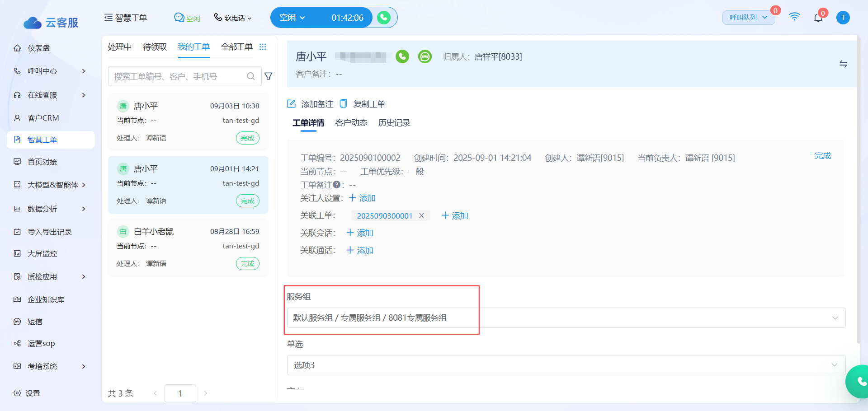The height and width of the screenshot is (411, 868).
Task: Switch to the 客户动态 tab
Action: coord(351,123)
